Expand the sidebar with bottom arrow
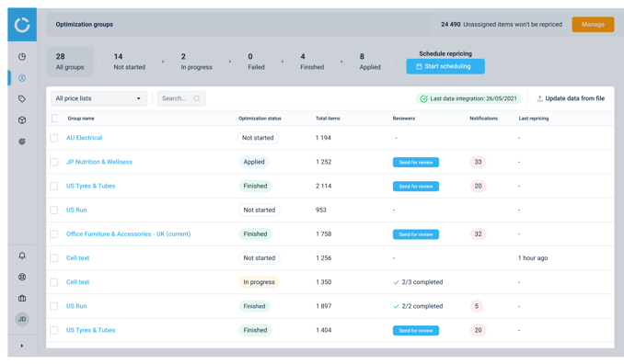Screen dimensions: 624x364 (22, 346)
